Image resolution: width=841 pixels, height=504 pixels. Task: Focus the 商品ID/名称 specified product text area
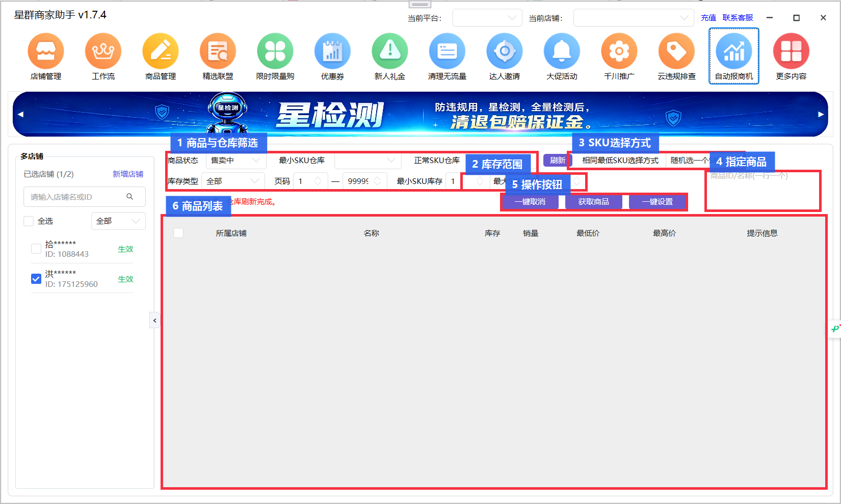coord(763,190)
